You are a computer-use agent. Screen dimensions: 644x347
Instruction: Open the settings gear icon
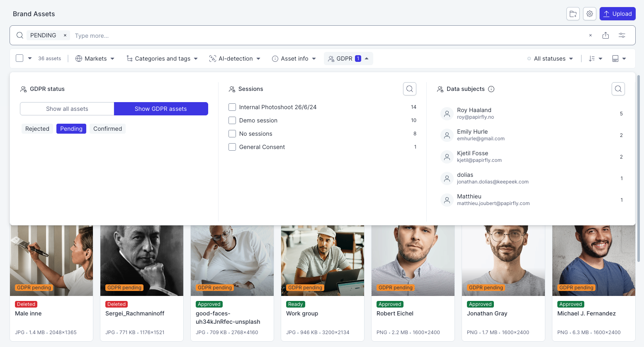[x=590, y=14]
